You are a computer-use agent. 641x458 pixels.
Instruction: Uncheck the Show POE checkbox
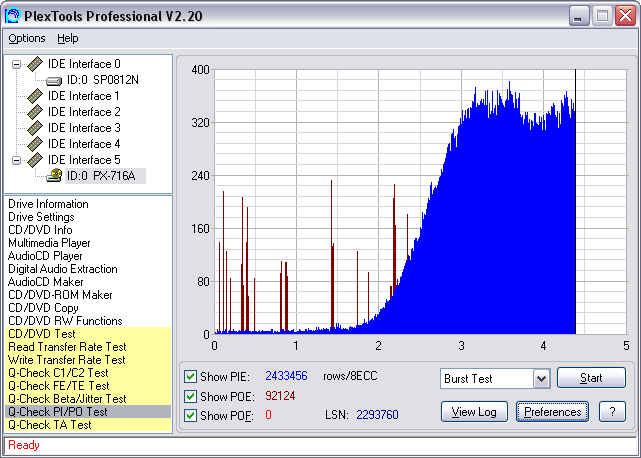[x=190, y=396]
